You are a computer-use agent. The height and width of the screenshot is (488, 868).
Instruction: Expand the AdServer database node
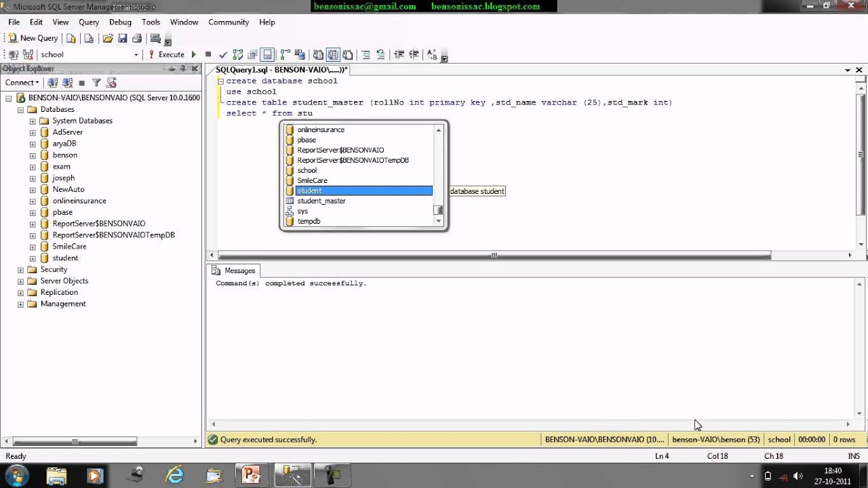33,132
